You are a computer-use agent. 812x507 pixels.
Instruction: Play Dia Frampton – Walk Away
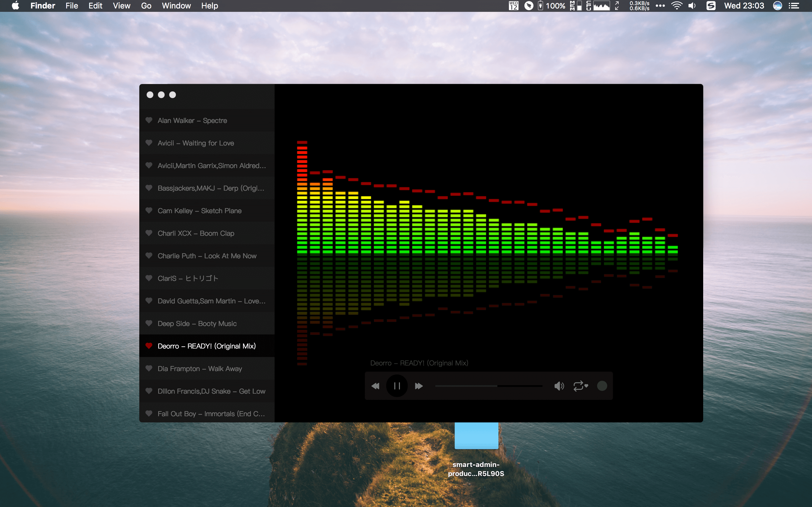(x=200, y=369)
